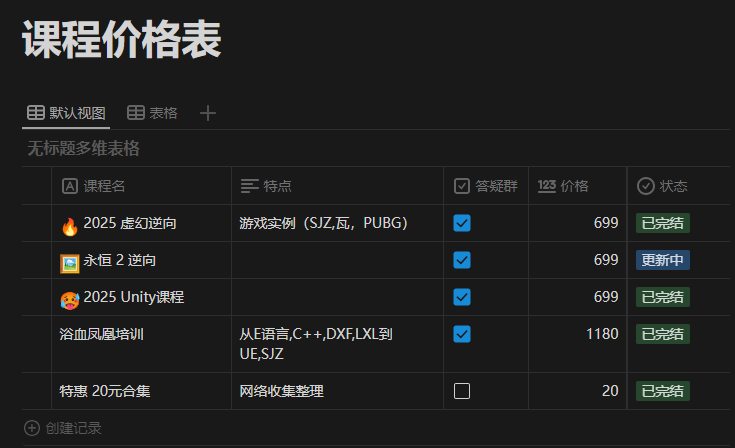Click the circled check icon in 状态 header

(x=646, y=186)
